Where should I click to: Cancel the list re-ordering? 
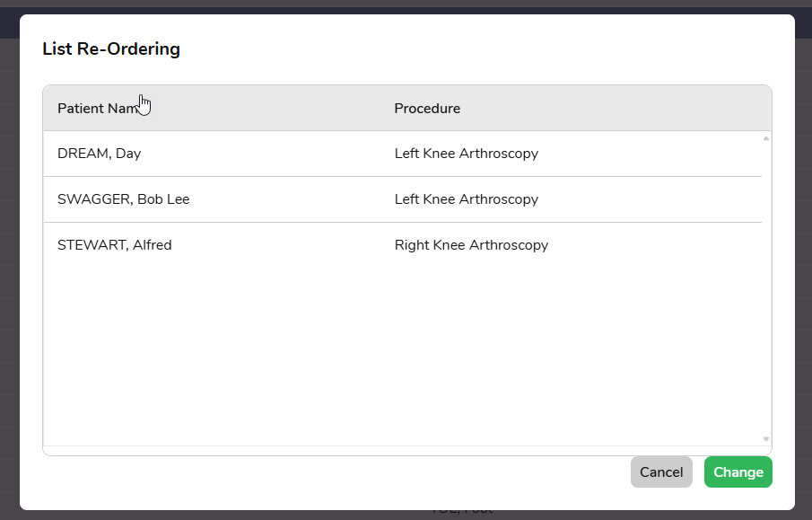tap(661, 472)
